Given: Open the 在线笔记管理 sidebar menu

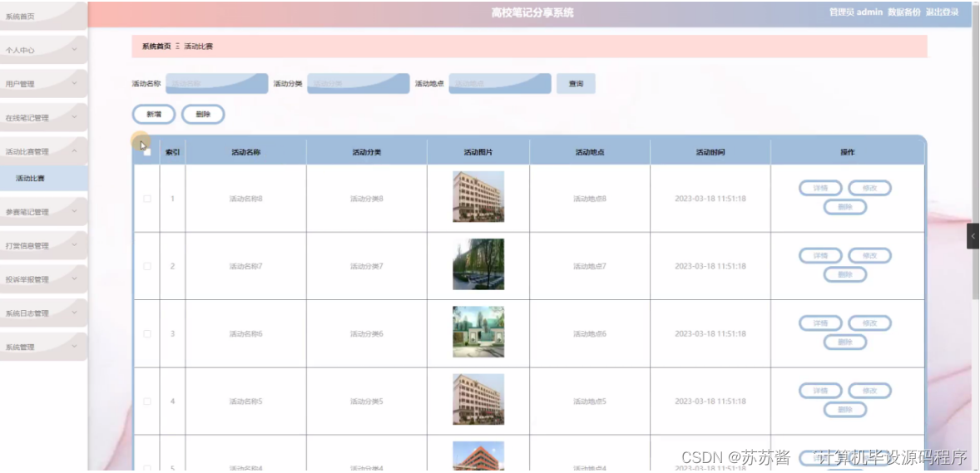Looking at the screenshot, I should coord(44,117).
